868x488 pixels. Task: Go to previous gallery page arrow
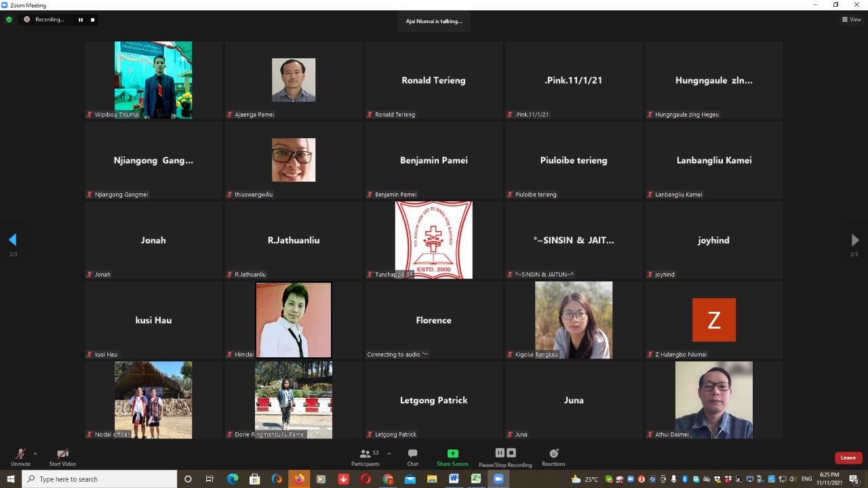[12, 240]
